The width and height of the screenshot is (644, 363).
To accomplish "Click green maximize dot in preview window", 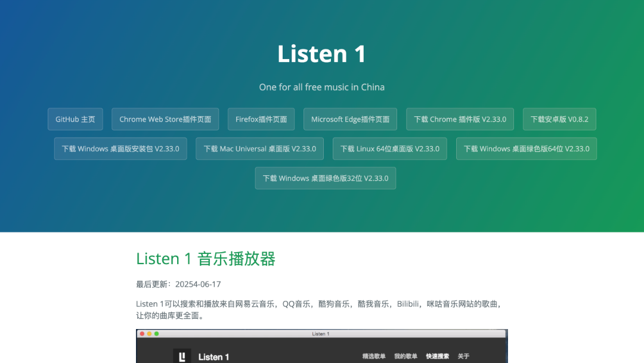I will point(156,334).
